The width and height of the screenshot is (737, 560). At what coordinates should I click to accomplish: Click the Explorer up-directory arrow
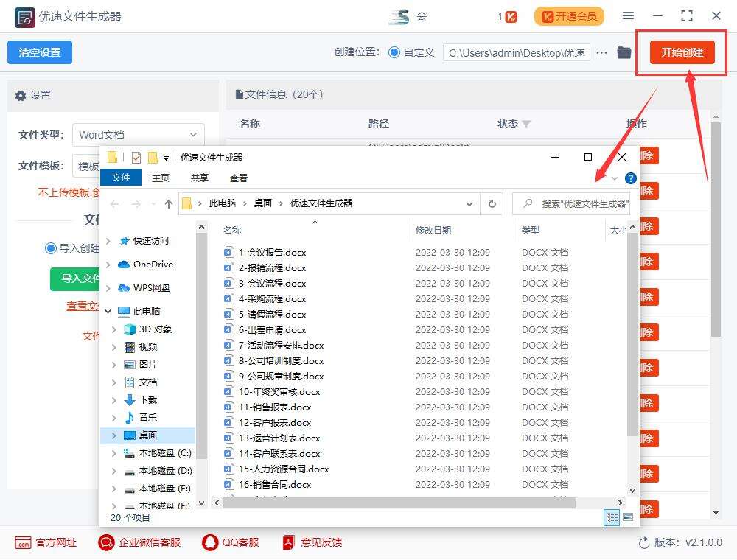pos(169,203)
